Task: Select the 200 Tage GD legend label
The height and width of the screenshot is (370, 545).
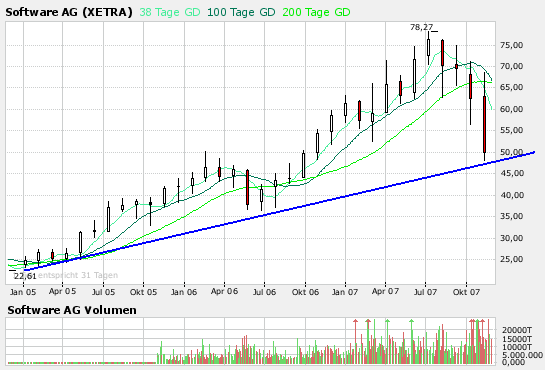Action: (316, 12)
